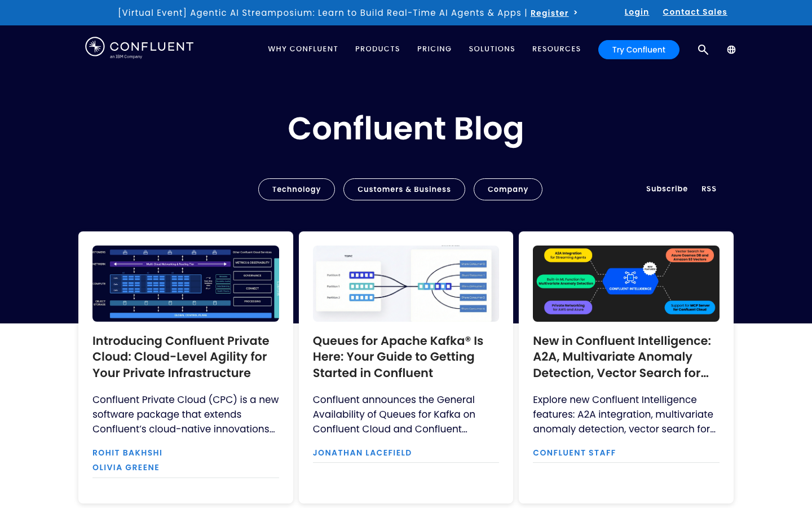Open the Why Confluent menu

[303, 49]
